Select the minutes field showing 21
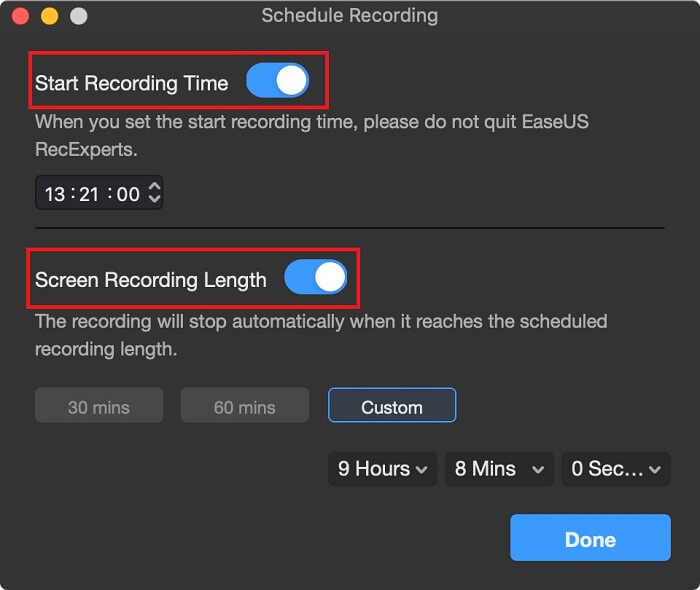The height and width of the screenshot is (590, 700). pos(88,194)
